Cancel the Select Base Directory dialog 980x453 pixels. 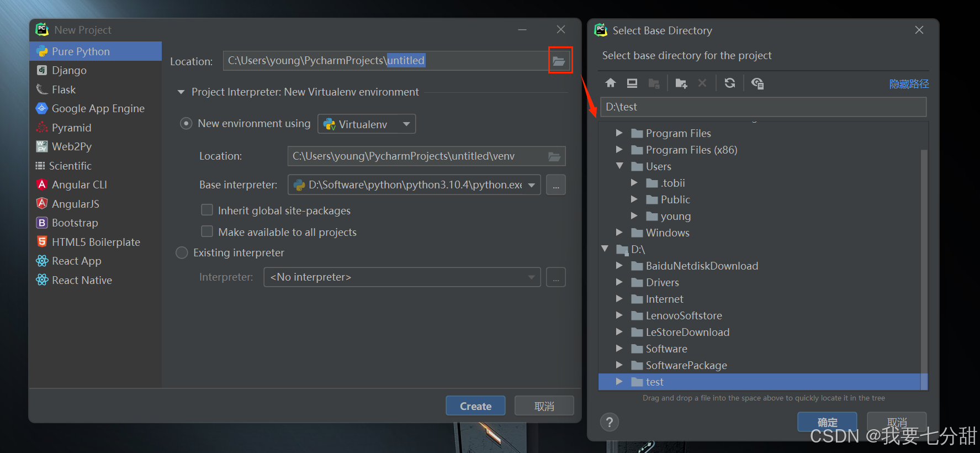(x=897, y=422)
